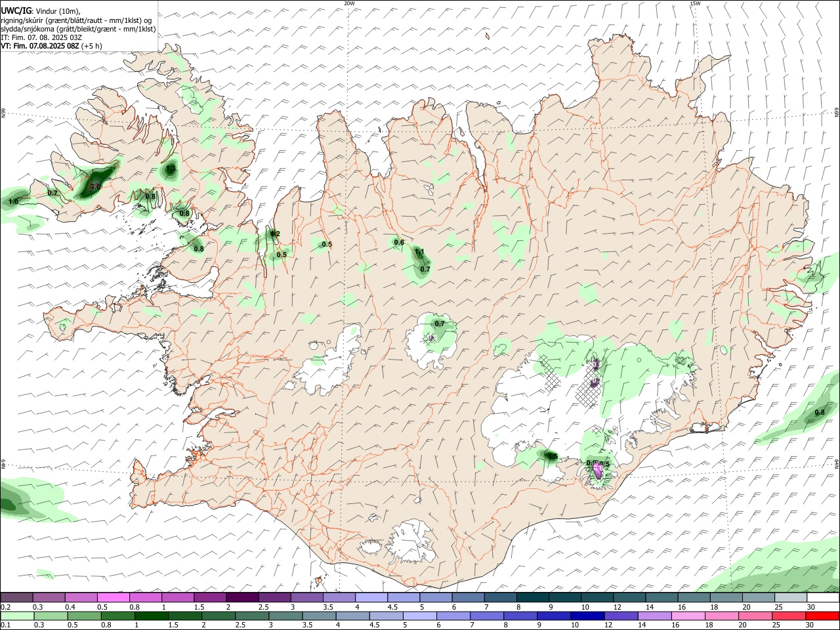Screen dimensions: 840x630
Task: Select the deep blue rain swatch labeled 10
Action: [587, 616]
